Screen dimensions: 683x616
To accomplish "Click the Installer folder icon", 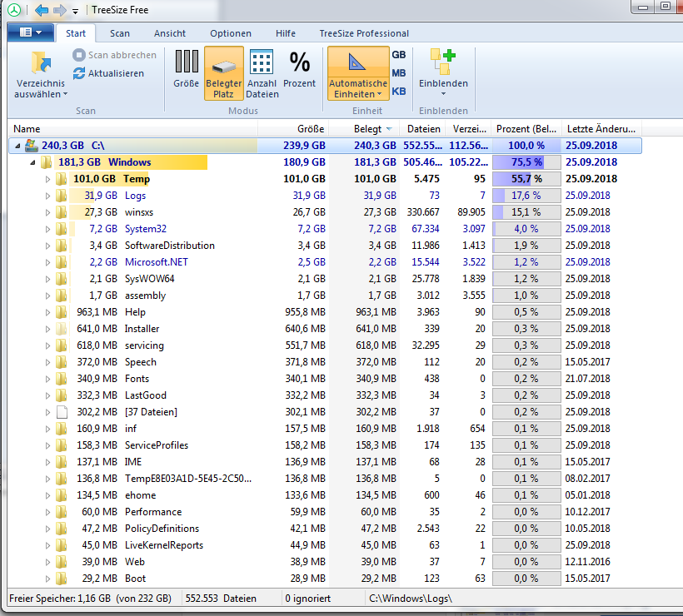I will coord(62,329).
